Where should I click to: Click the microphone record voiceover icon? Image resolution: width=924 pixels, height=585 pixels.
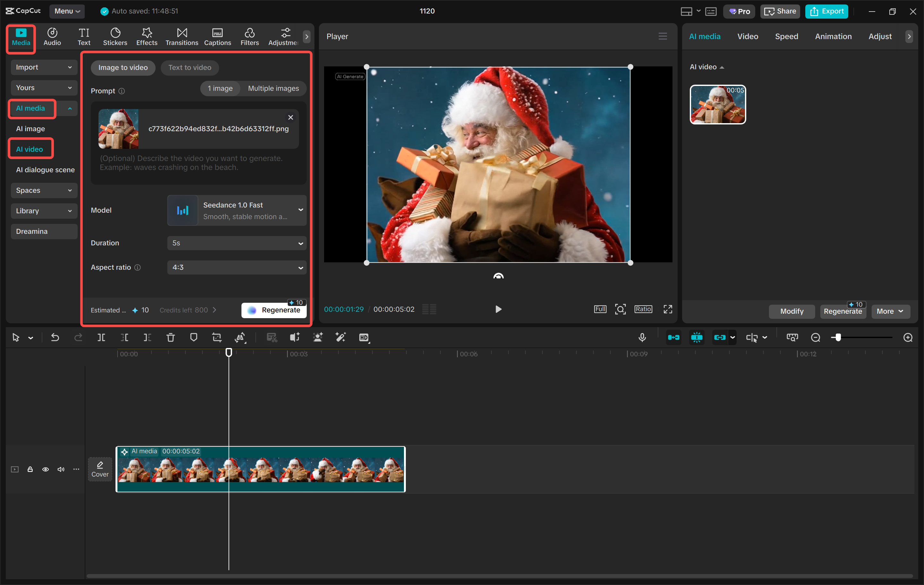pos(642,338)
